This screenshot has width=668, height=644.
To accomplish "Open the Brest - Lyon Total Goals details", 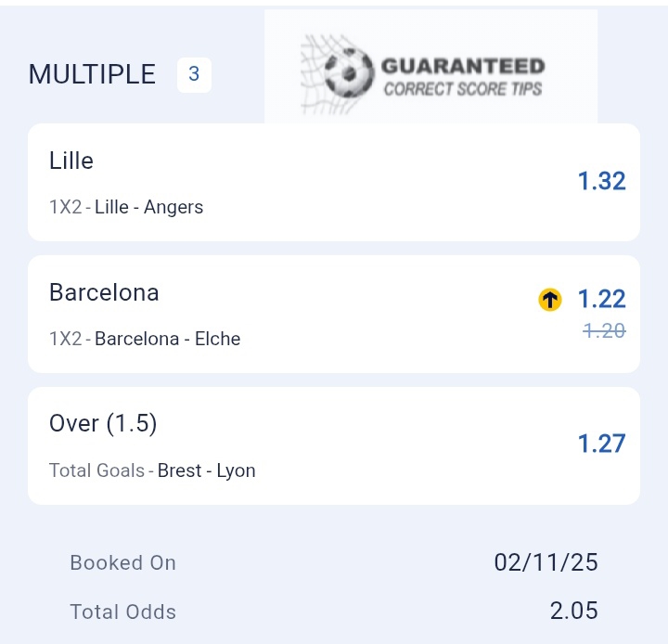I will pos(206,470).
